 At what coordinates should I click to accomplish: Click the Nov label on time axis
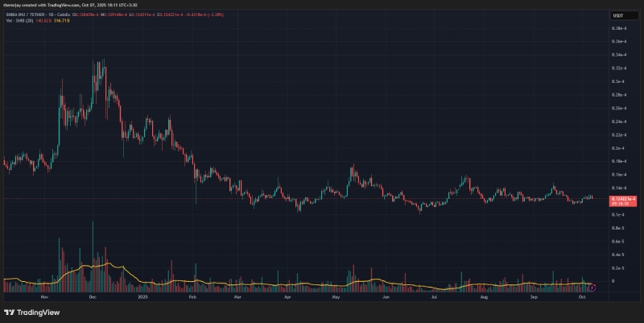[44, 297]
